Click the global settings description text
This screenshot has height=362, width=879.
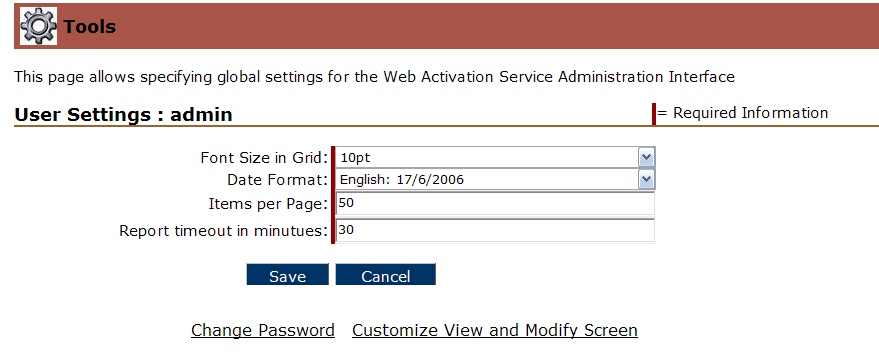(374, 77)
